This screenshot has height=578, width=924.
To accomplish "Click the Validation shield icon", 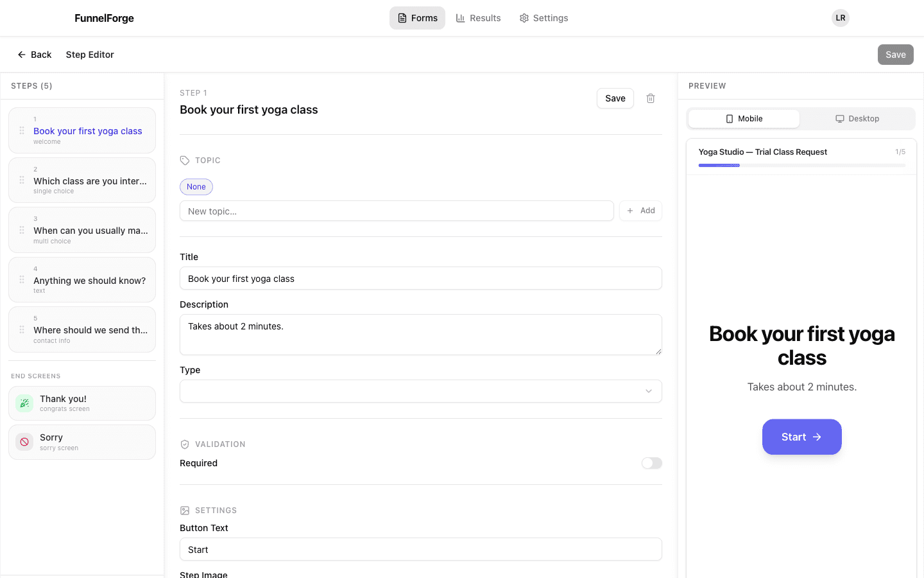I will 185,444.
